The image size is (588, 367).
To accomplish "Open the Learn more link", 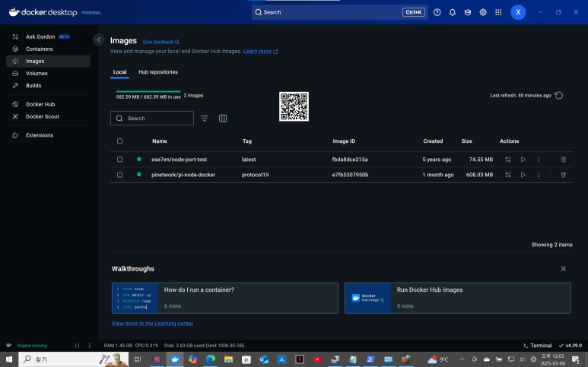I will 261,52.
